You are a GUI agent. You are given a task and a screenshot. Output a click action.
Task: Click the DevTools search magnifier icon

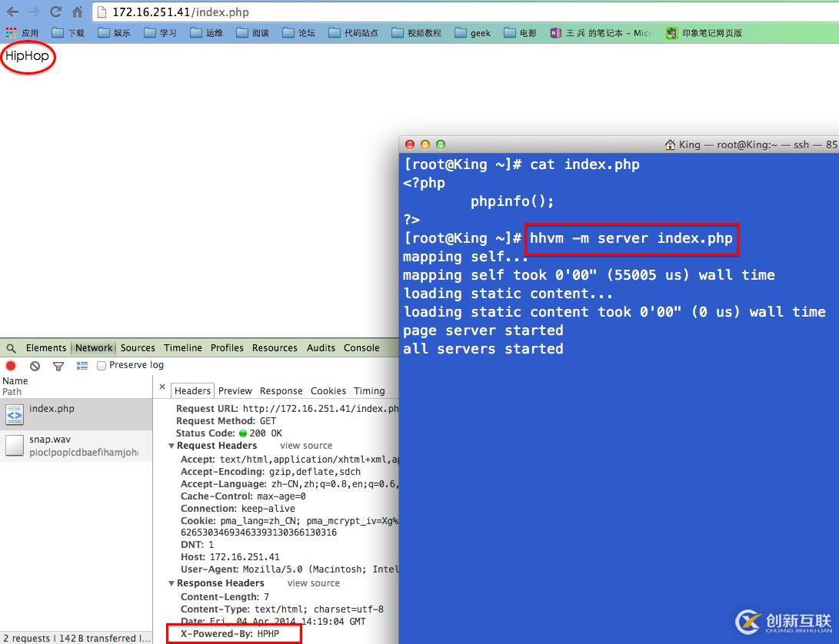pos(11,348)
